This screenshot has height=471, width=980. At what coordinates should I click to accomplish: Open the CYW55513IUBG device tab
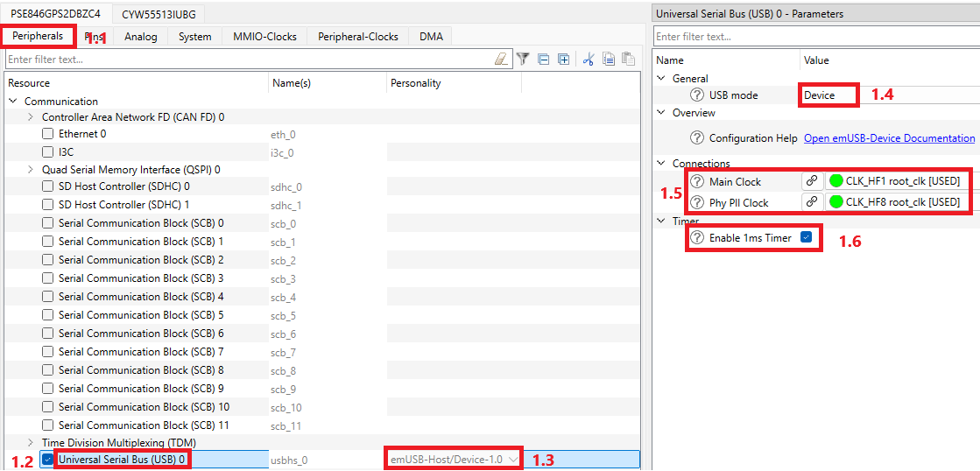[159, 14]
